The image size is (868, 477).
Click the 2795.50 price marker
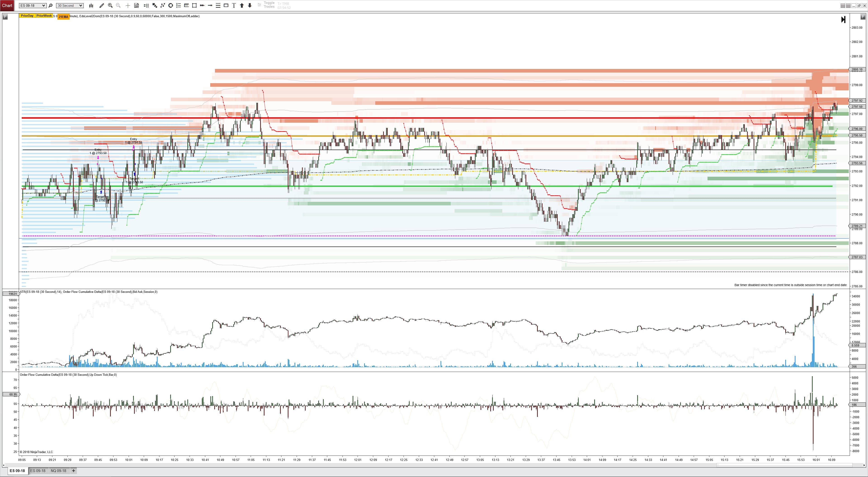tap(857, 135)
